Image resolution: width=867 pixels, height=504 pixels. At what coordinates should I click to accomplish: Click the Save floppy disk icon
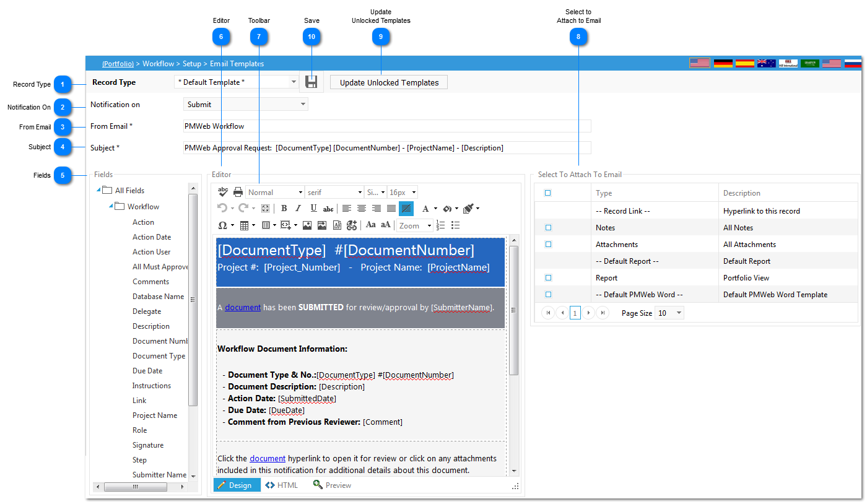(x=312, y=82)
